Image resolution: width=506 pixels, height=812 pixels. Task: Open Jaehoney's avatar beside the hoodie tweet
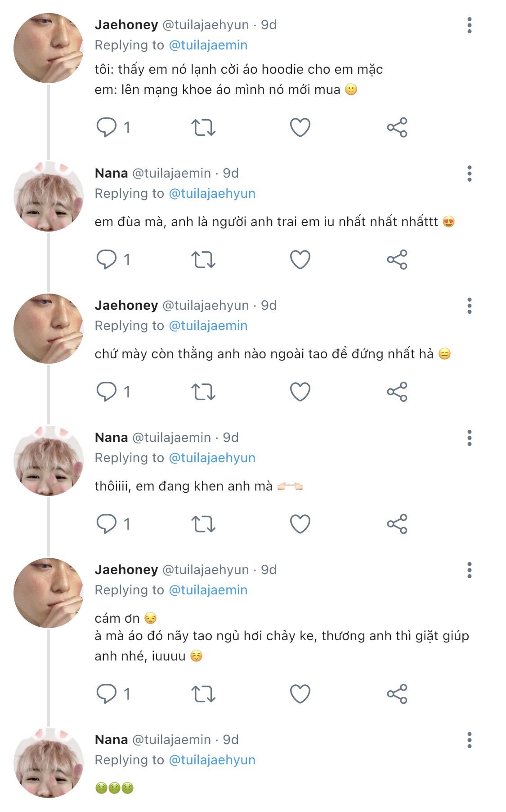[48, 48]
